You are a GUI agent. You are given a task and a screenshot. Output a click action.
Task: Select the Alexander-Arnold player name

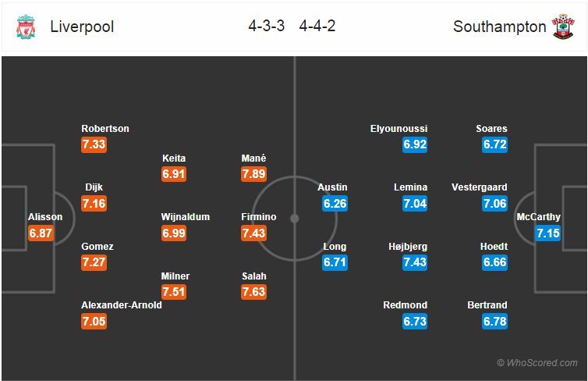click(122, 305)
